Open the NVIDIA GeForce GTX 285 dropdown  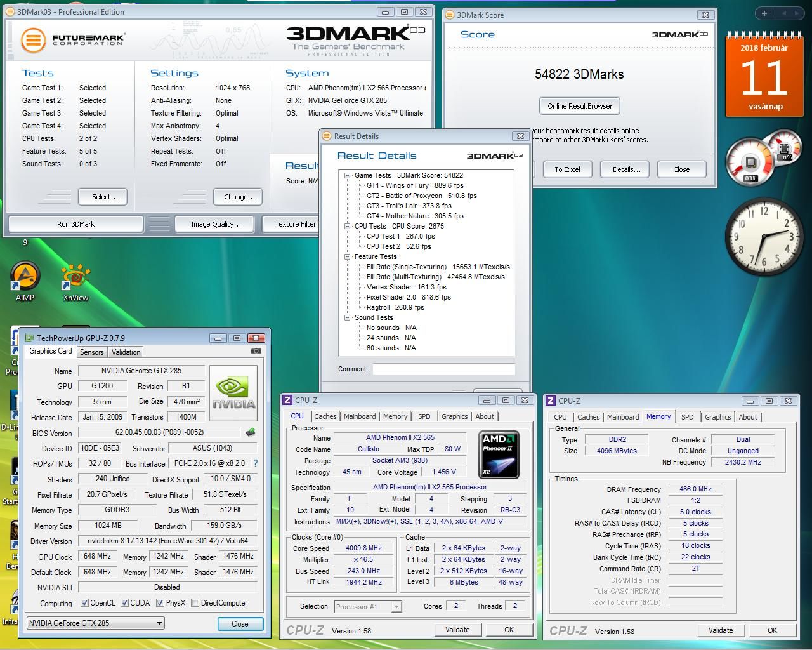coord(95,623)
